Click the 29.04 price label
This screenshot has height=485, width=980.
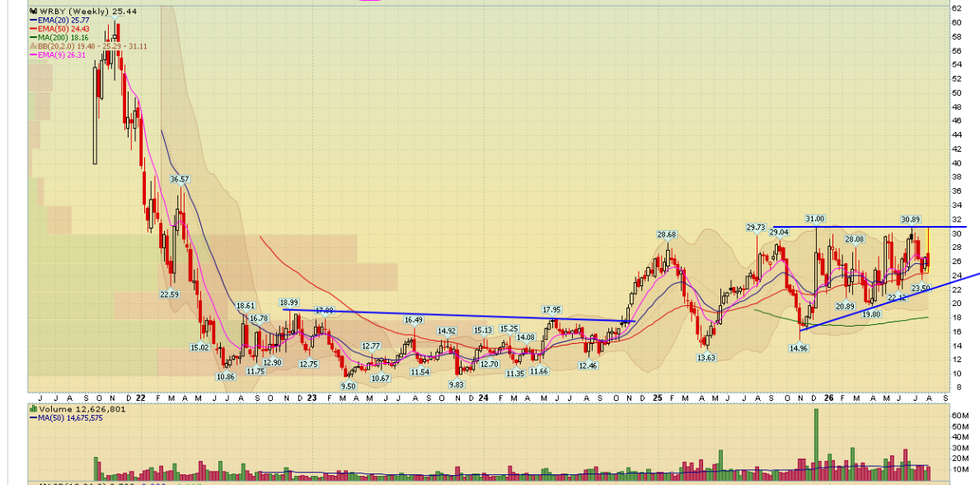[779, 232]
